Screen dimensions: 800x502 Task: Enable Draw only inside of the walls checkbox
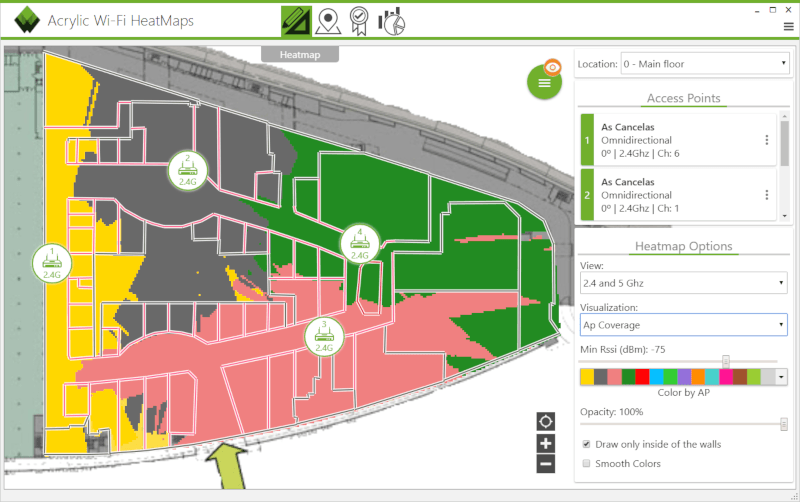coord(587,444)
